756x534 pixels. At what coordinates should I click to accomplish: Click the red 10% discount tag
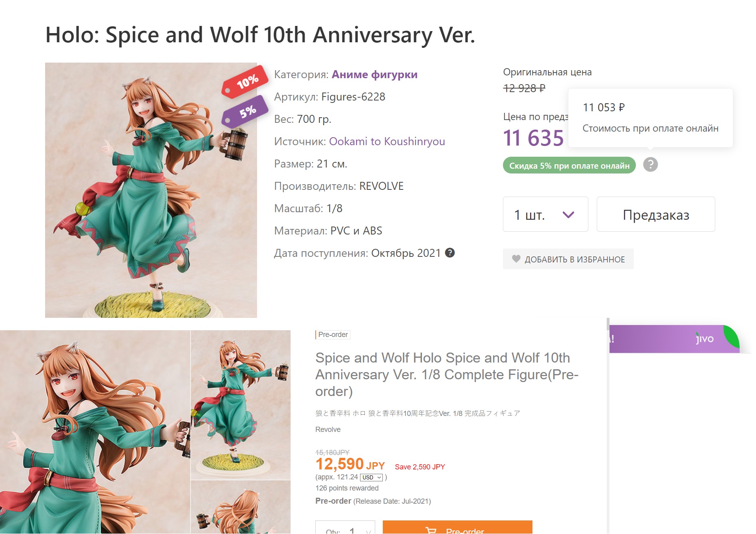click(245, 82)
